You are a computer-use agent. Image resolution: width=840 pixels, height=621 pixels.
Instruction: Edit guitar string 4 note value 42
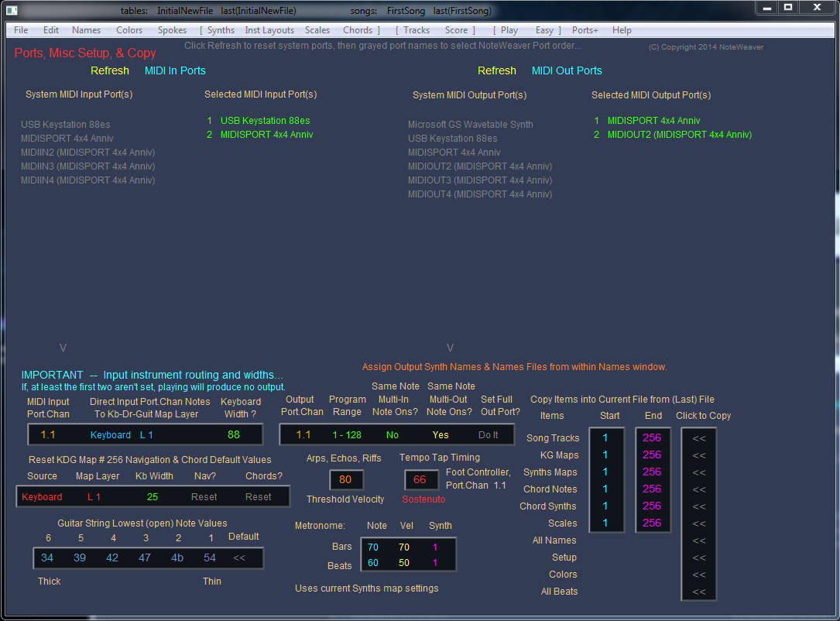point(112,558)
